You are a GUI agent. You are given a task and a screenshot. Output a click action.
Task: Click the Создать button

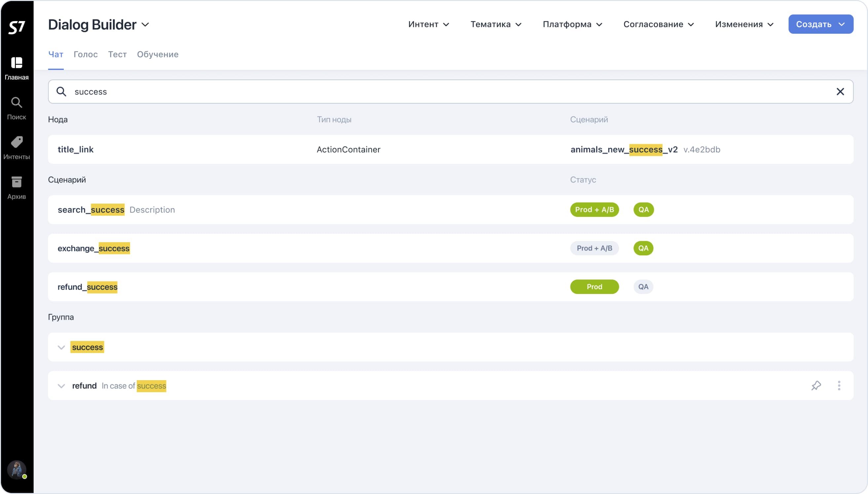point(820,24)
